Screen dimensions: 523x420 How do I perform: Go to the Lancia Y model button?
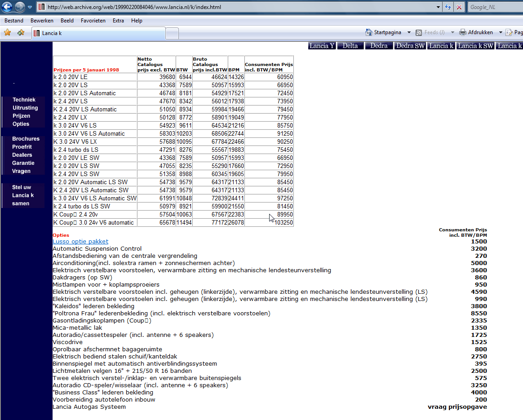coord(322,46)
